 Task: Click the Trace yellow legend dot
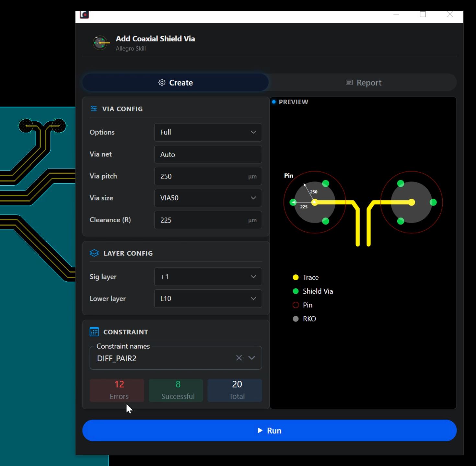(296, 277)
